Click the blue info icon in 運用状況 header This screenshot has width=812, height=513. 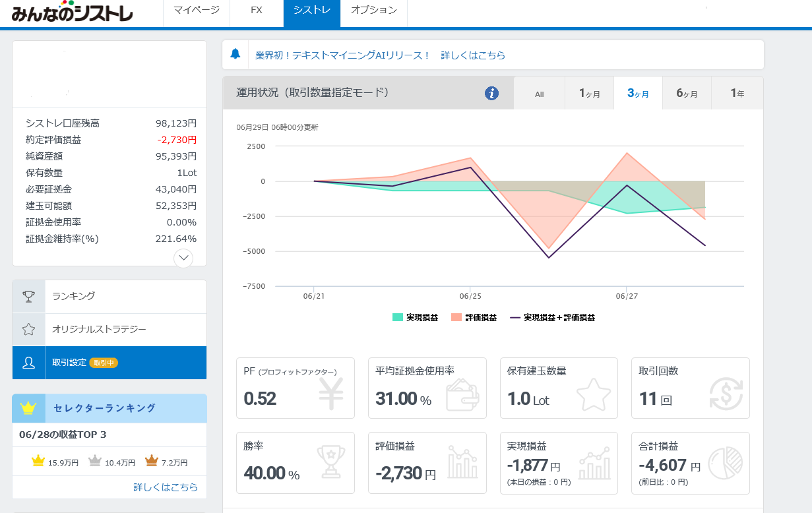(491, 93)
